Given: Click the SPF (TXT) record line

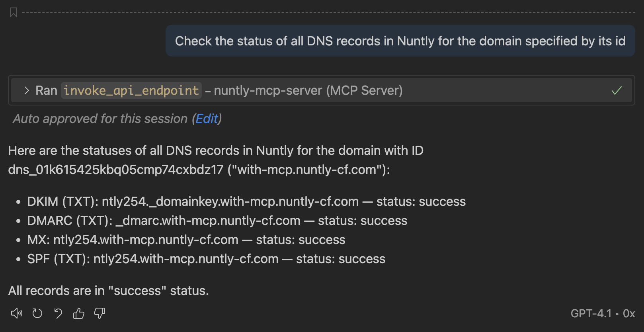Looking at the screenshot, I should 206,259.
